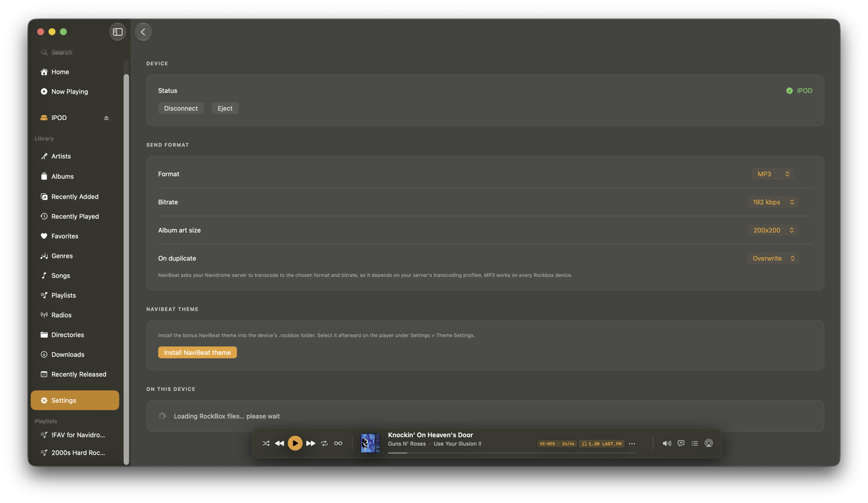Click the HI-RES 24/44 badge
The image size is (868, 503).
tap(557, 444)
